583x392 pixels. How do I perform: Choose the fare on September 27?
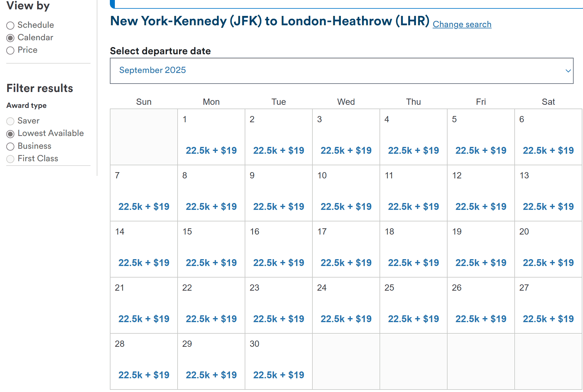pos(548,319)
